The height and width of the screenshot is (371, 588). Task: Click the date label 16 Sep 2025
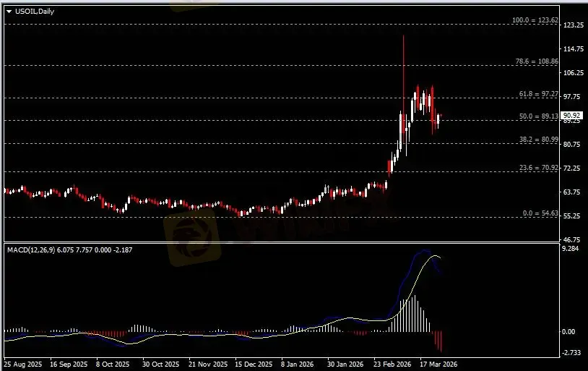(x=69, y=364)
